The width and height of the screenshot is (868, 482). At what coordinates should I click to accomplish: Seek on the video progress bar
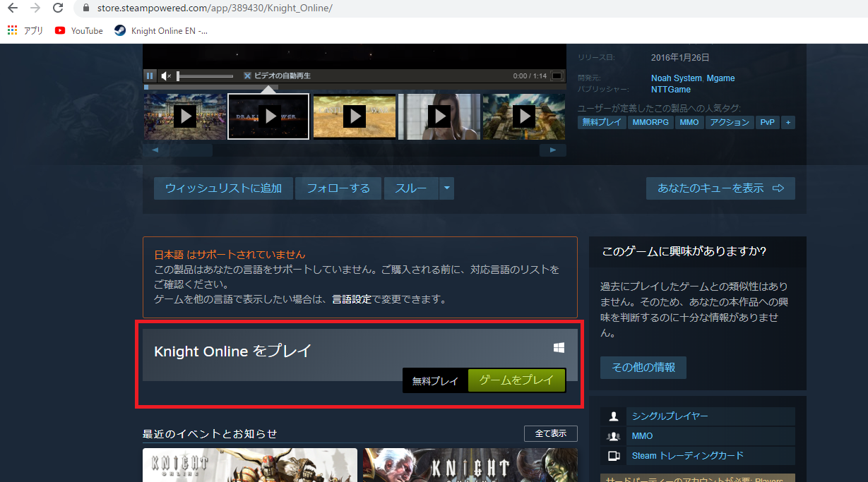[x=354, y=88]
